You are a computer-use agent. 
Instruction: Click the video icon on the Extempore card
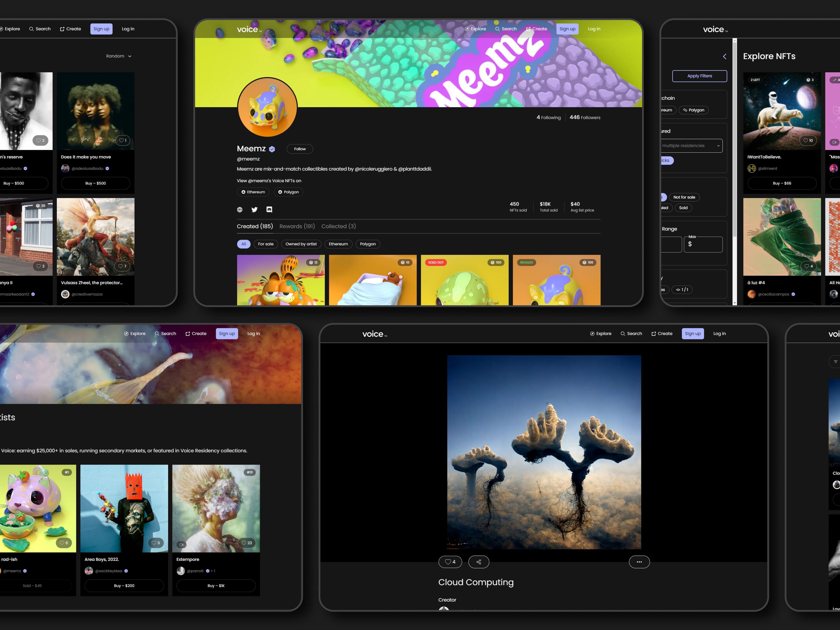point(182,544)
